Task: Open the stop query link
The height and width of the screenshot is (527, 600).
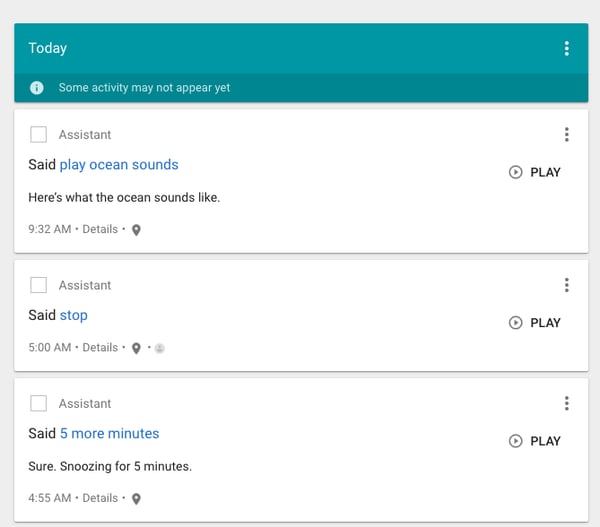Action: coord(74,315)
